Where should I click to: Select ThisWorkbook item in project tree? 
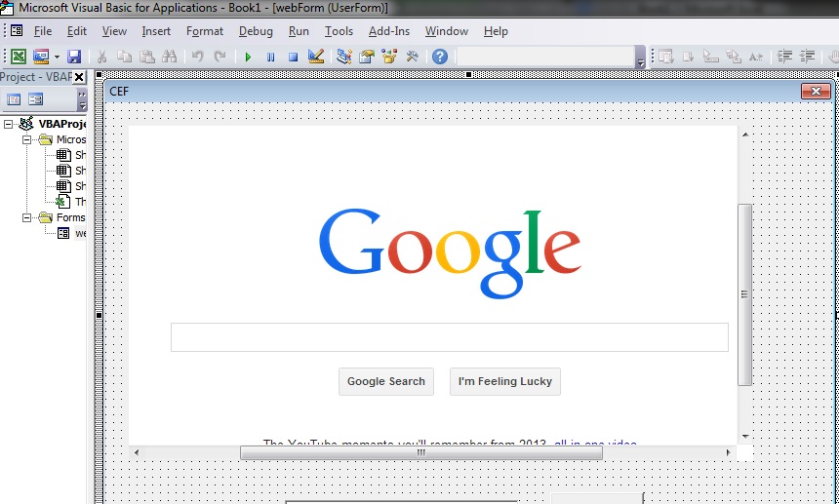(72, 202)
